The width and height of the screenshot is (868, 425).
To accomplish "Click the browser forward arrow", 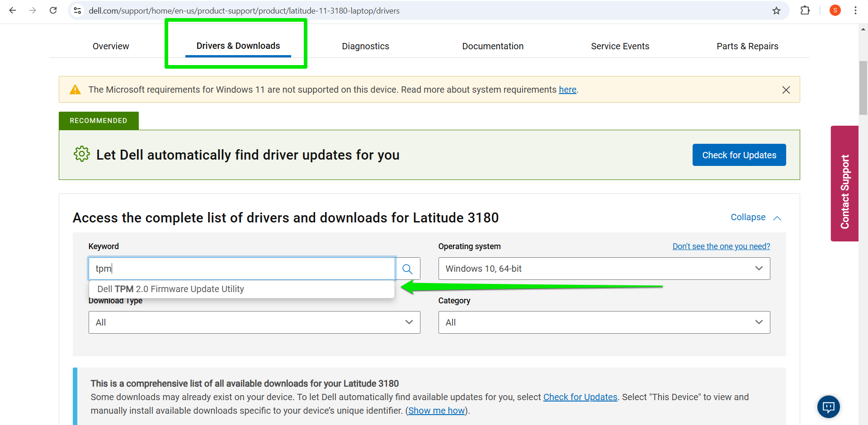I will pos(33,10).
